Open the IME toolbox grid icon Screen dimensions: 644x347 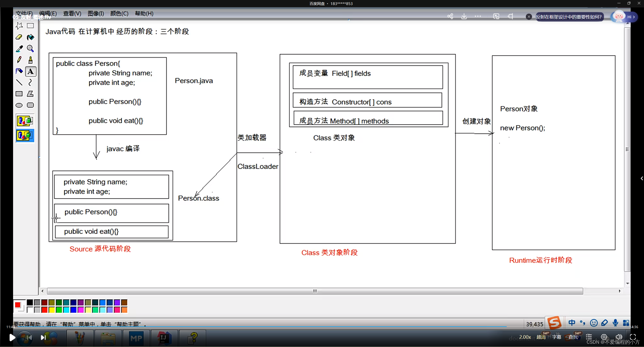[626, 323]
